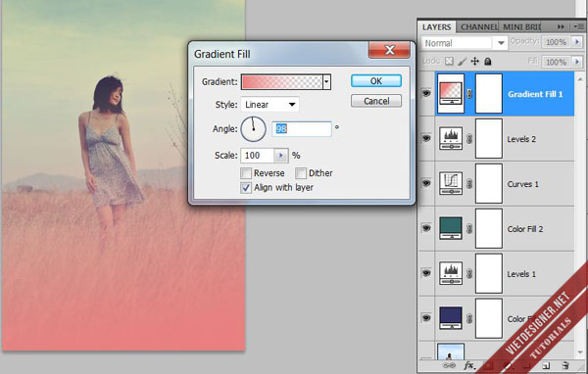The width and height of the screenshot is (588, 374).
Task: Click OK in Gradient Fill dialog
Action: coord(376,81)
